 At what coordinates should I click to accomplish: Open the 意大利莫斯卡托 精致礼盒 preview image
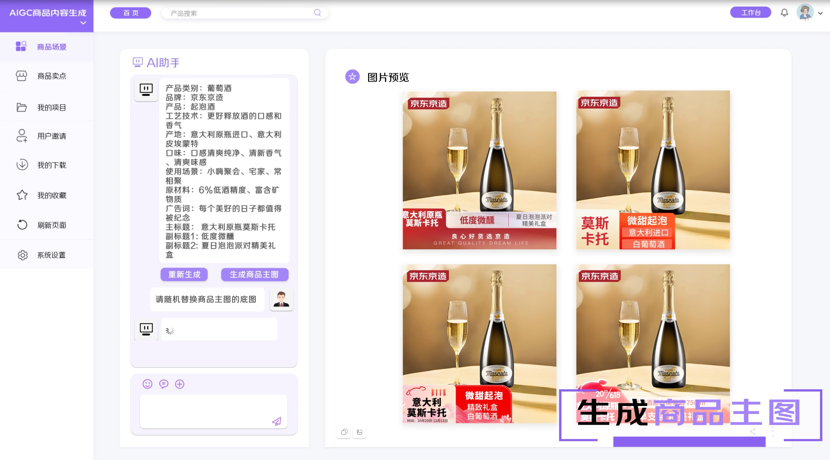[480, 344]
